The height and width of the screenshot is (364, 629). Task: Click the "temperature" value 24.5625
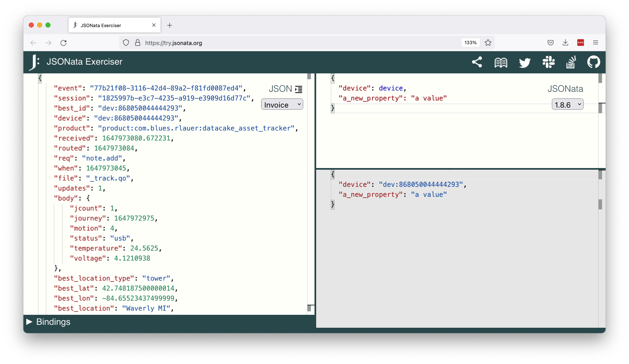144,248
